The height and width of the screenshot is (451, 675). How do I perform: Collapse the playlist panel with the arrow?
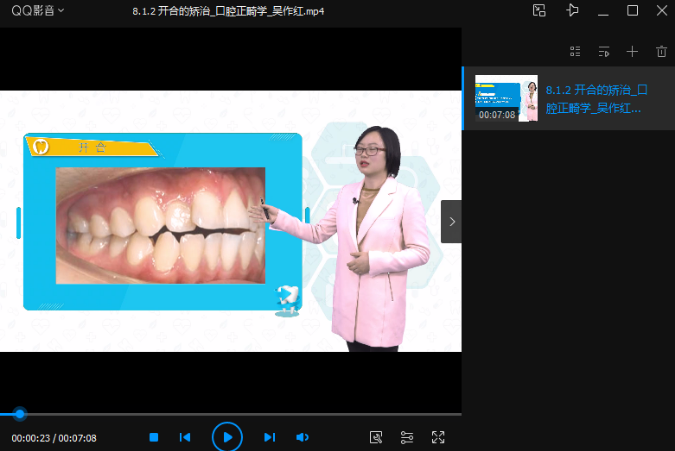click(451, 222)
